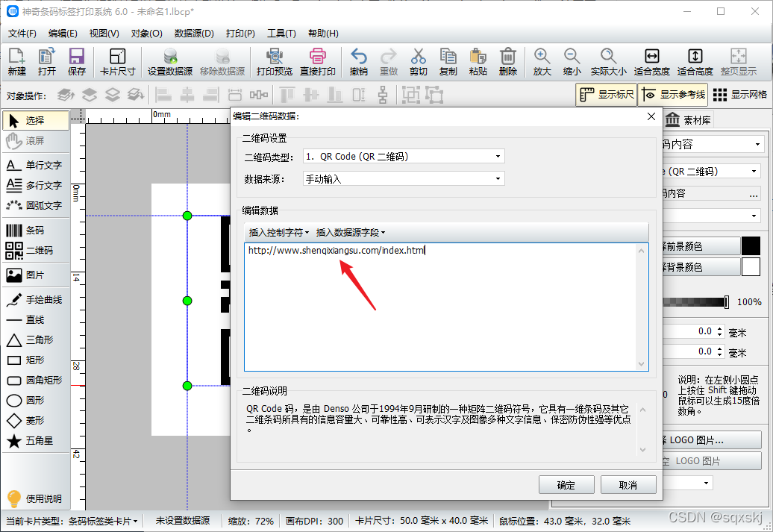Image resolution: width=773 pixels, height=532 pixels.
Task: Select the 圆弧文字 arc text tool
Action: coord(35,205)
